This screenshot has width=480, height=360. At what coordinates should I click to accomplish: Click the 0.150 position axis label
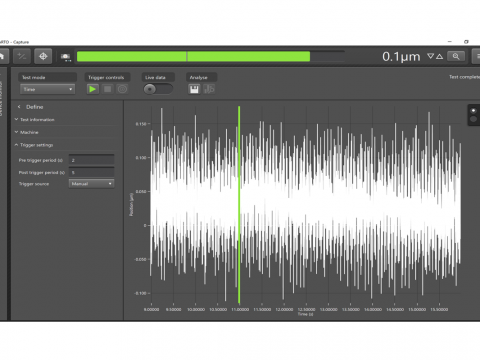(141, 124)
